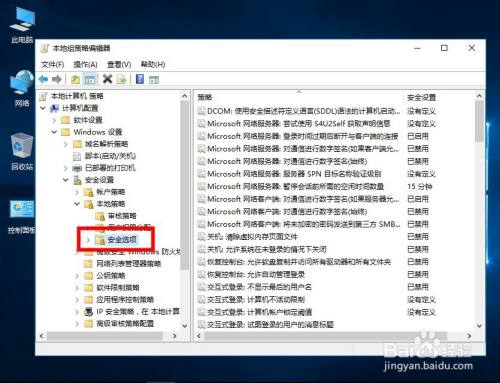Viewport: 500px width, 383px height.
Task: Select 安全选项 in the tree
Action: pos(122,239)
